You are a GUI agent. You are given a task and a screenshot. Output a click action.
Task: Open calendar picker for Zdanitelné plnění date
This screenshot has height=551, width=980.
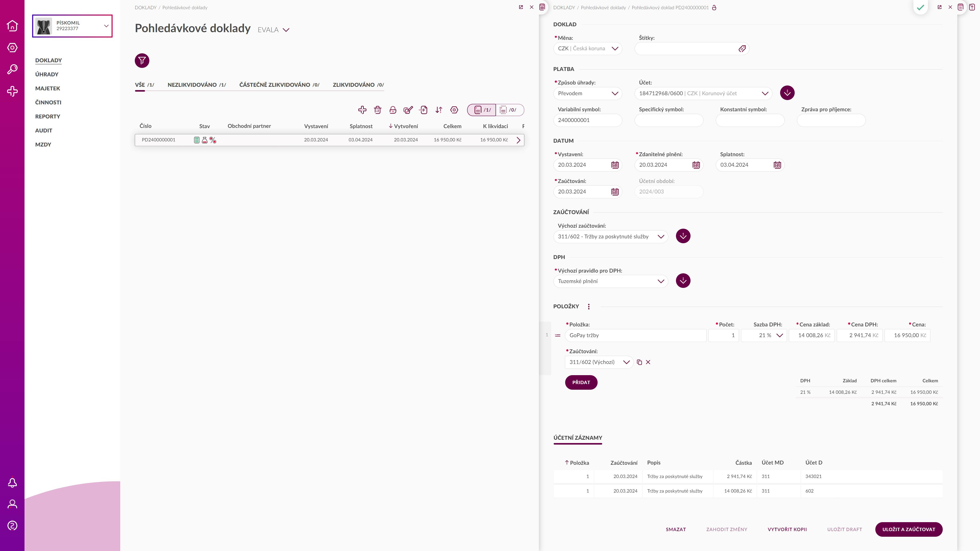click(x=696, y=165)
